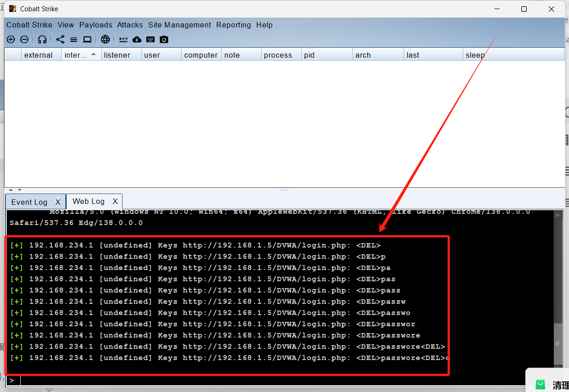
Task: Click the Connect to team server plus icon
Action: tap(11, 40)
